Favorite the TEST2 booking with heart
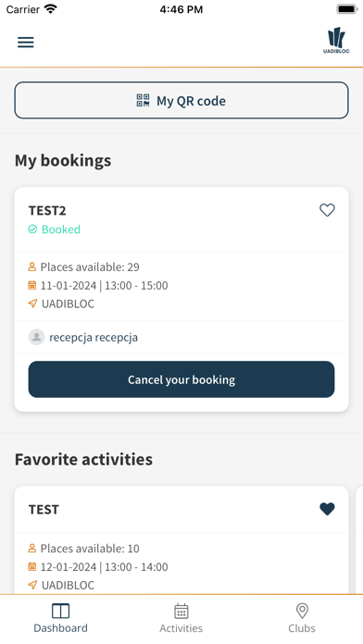 (x=327, y=210)
